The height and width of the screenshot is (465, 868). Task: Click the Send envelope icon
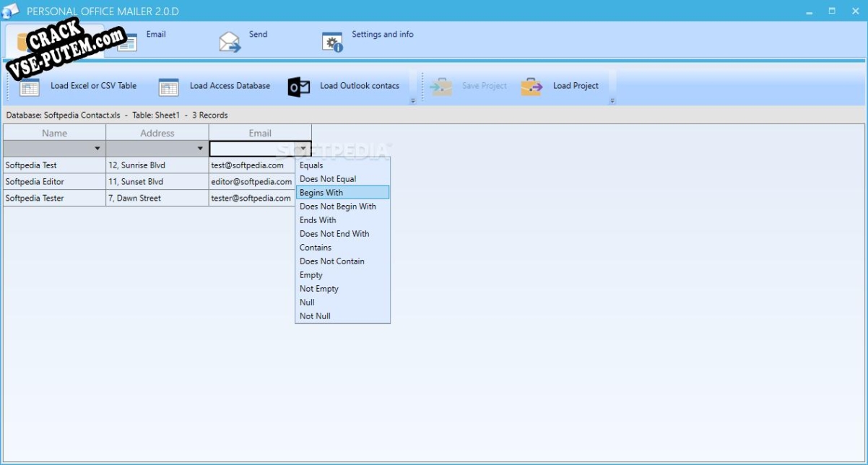point(230,42)
